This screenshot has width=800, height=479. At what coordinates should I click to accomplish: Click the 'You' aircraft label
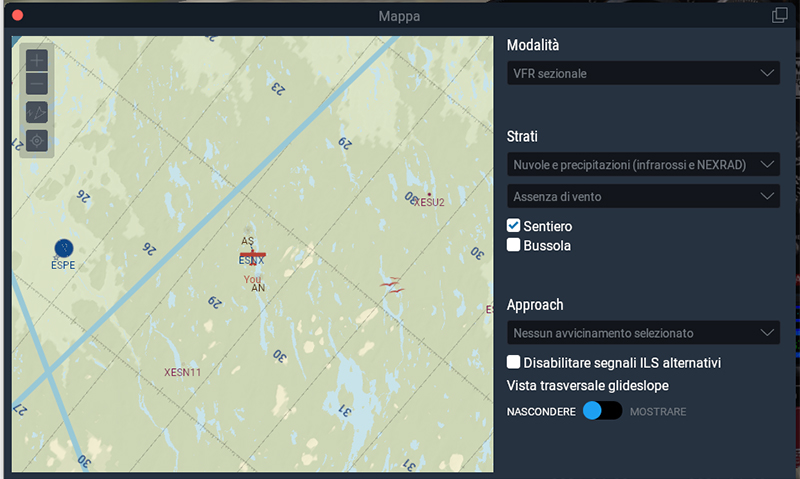(252, 279)
